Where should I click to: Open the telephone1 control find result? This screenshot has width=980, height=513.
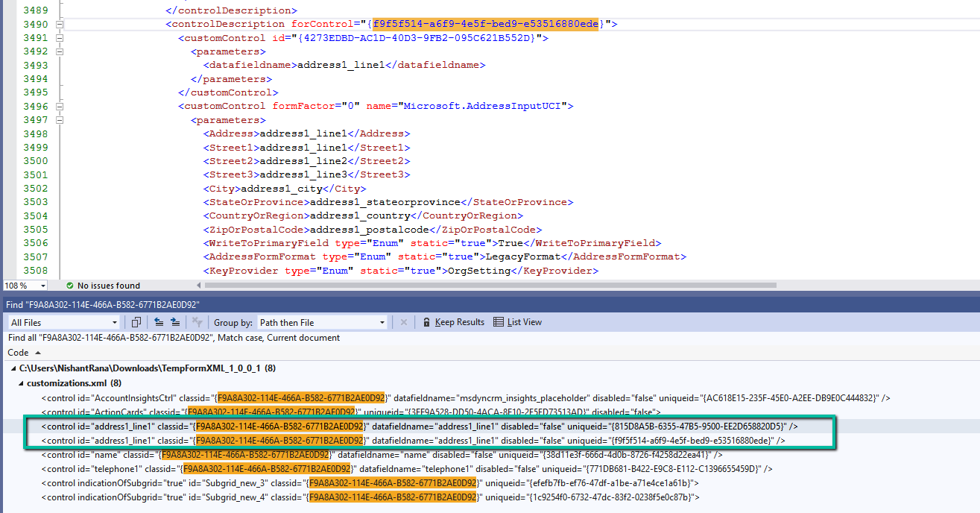pyautogui.click(x=406, y=469)
